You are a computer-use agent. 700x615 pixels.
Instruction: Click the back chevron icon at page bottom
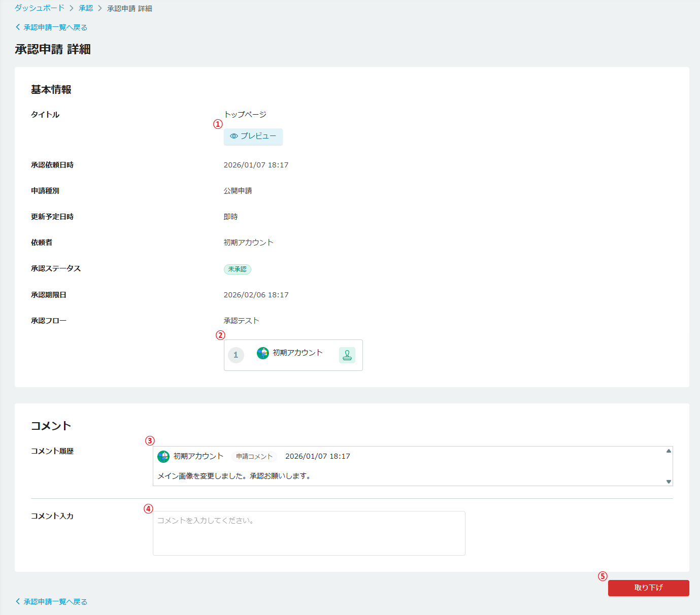(18, 602)
